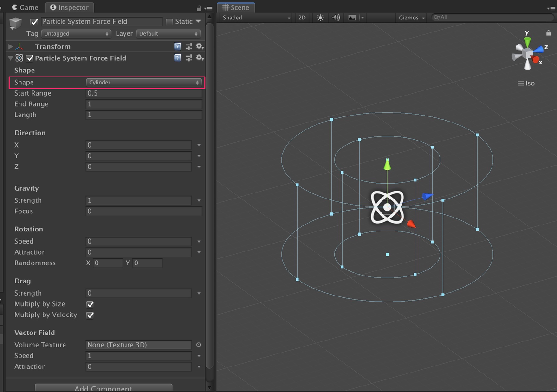
Task: Click the Add Component button
Action: (104, 388)
